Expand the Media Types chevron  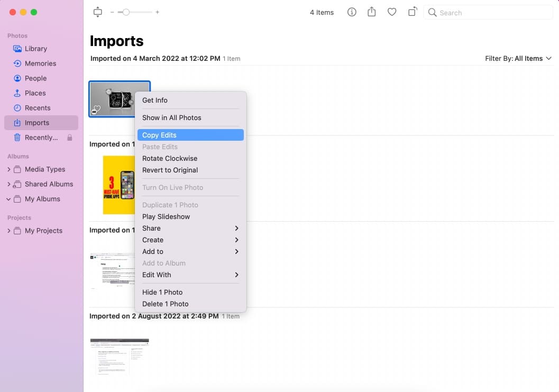coord(8,169)
